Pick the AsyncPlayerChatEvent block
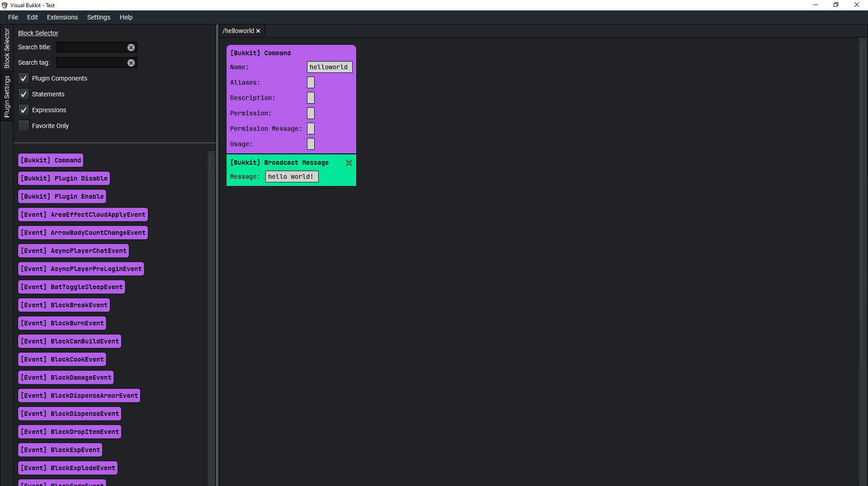The height and width of the screenshot is (486, 868). (73, 251)
